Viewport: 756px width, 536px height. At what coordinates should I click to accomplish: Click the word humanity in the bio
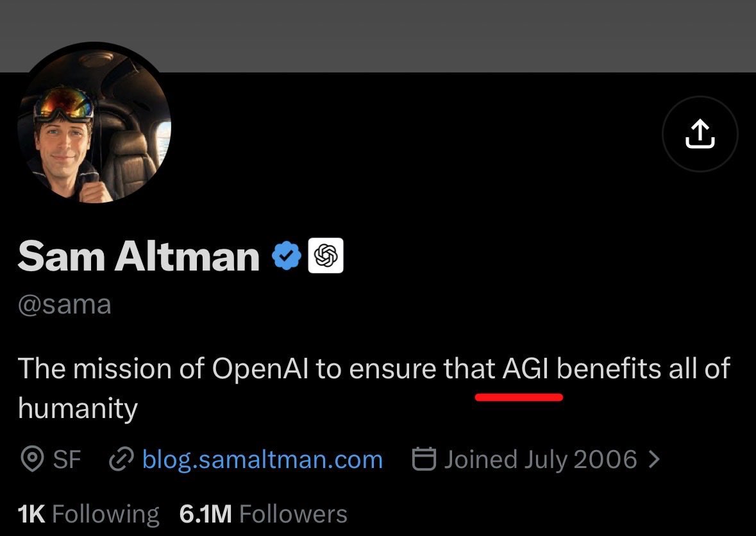pos(78,408)
